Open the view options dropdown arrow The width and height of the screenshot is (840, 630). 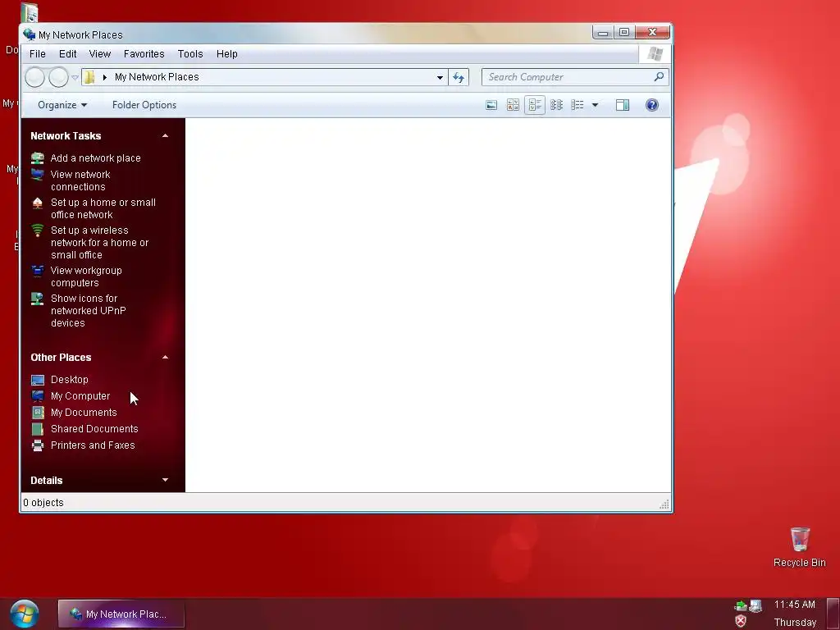coord(595,105)
